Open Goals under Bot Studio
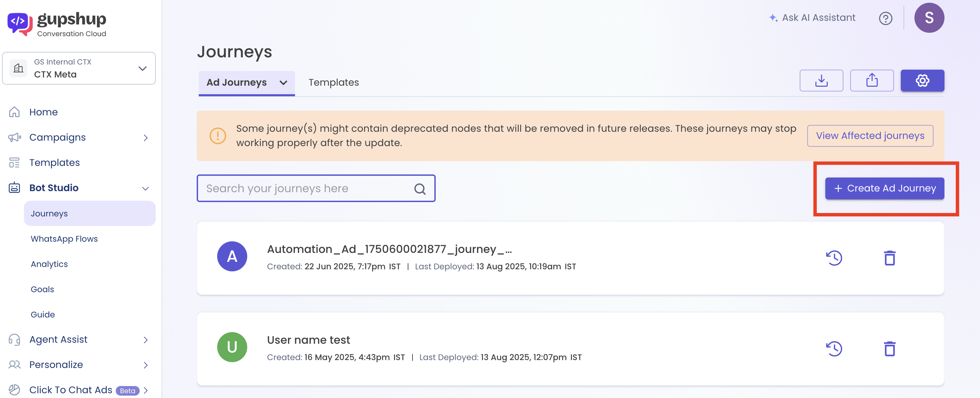This screenshot has height=398, width=980. click(x=42, y=289)
